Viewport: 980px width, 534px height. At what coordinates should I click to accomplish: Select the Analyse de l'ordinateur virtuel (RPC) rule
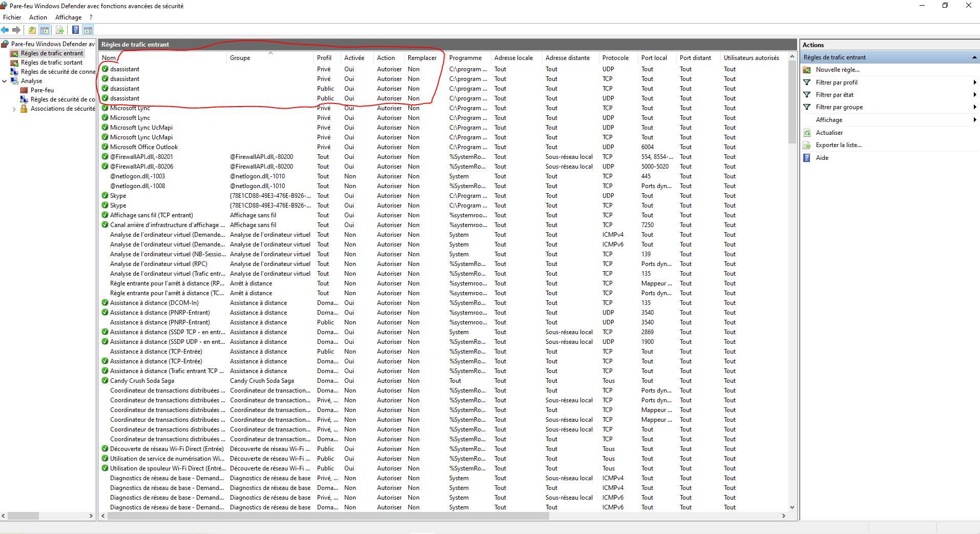(159, 264)
